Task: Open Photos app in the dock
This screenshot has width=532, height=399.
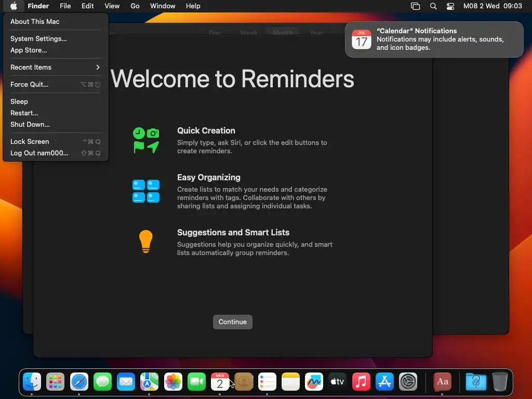Action: pos(173,382)
